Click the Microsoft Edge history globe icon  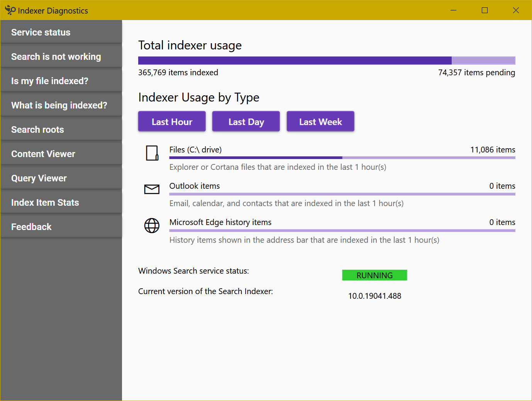[x=152, y=226]
